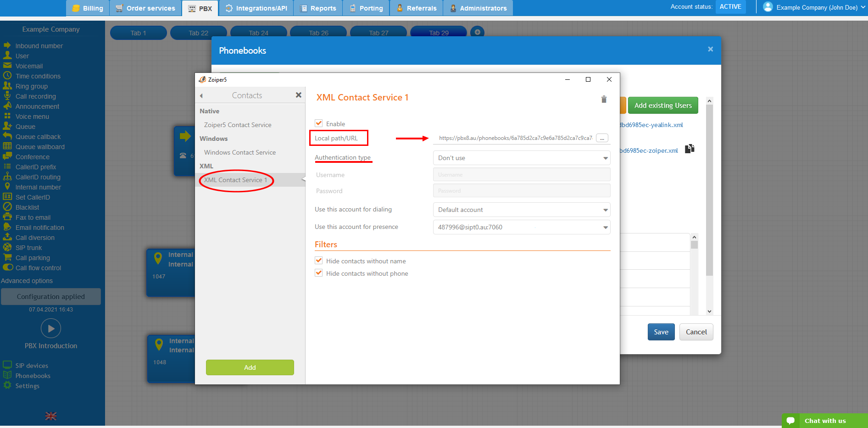Toggle Hide contacts without phone
Image resolution: width=868 pixels, height=428 pixels.
[x=319, y=273]
